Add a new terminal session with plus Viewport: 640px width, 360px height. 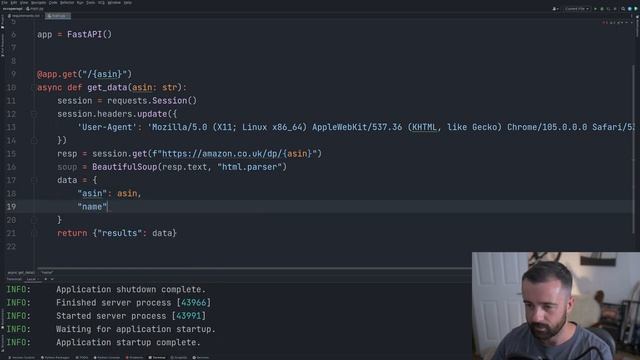click(x=45, y=279)
